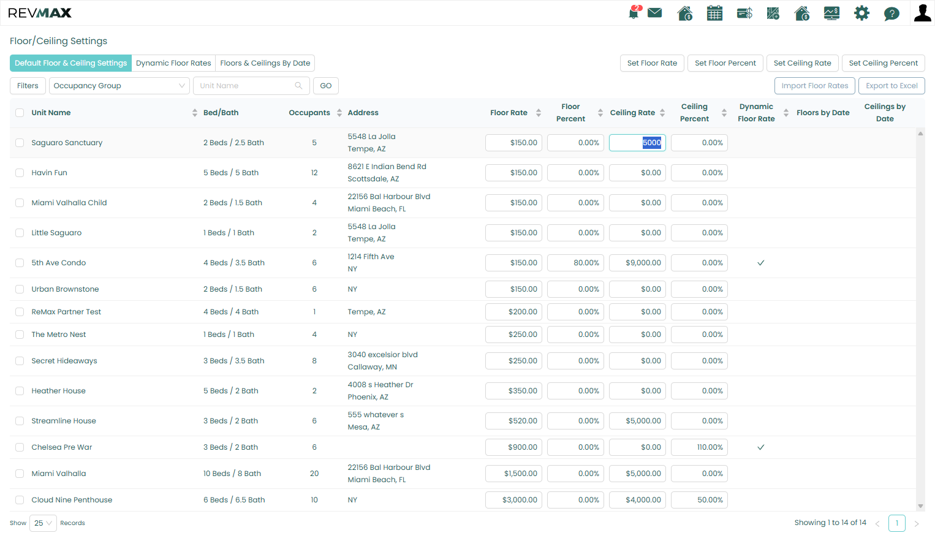Click sort arrows beside Ceiling Percent header

724,113
